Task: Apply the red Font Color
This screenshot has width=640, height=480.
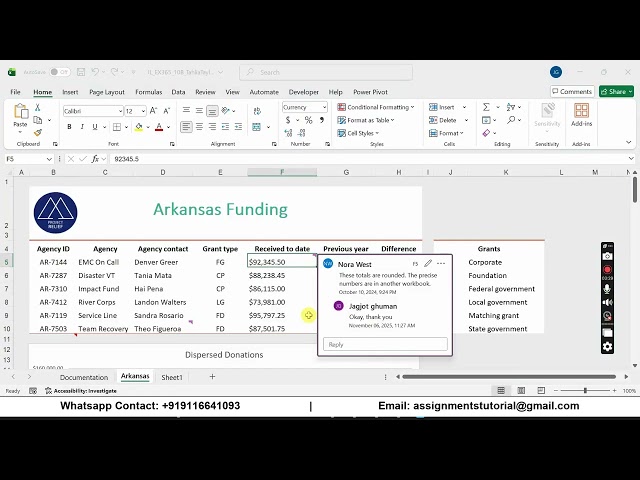Action: pos(159,127)
